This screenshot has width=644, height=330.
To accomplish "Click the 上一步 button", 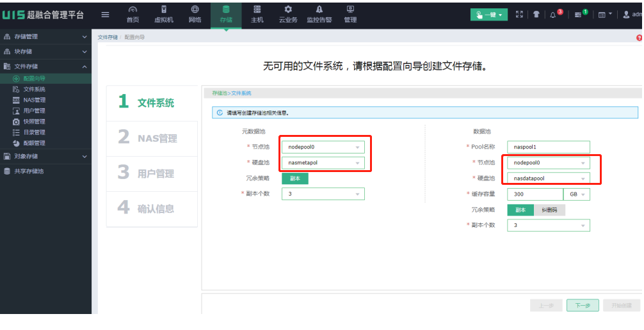I will point(546,305).
